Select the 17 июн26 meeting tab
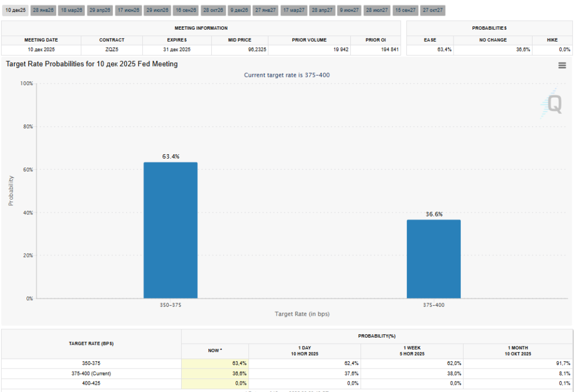Image resolution: width=574 pixels, height=392 pixels. tap(128, 11)
